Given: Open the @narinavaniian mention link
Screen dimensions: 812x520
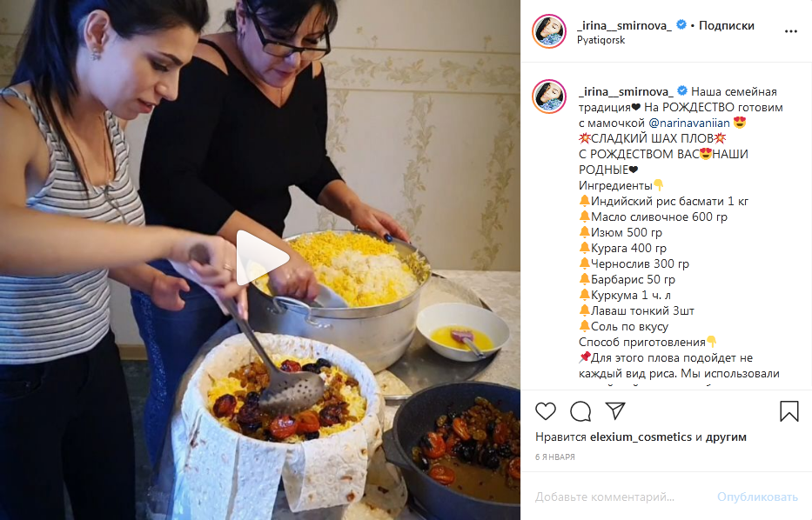Looking at the screenshot, I should pos(688,123).
